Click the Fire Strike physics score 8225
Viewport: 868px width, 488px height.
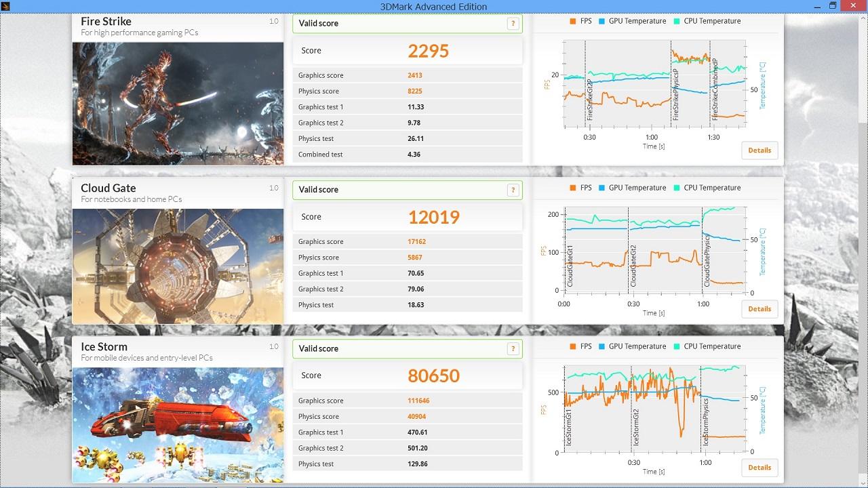[x=415, y=91]
